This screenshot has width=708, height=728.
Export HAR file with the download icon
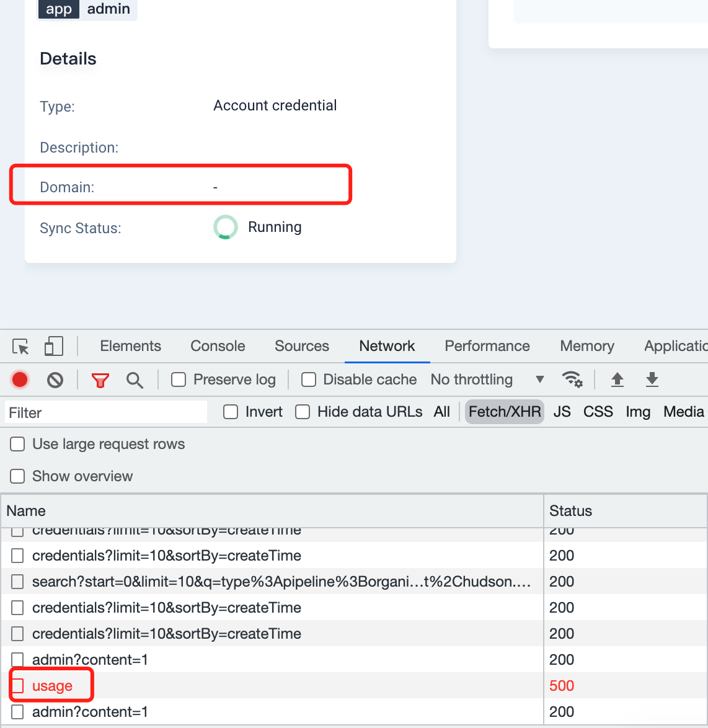pyautogui.click(x=652, y=380)
